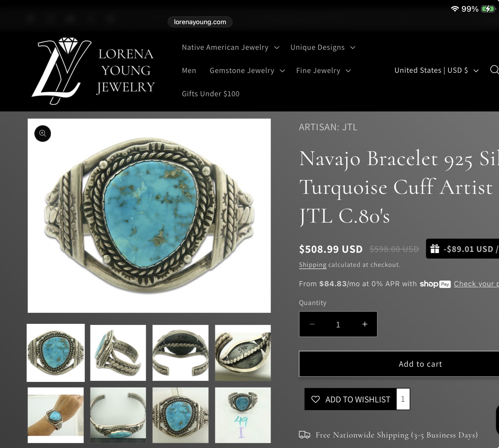Open the United States USD currency selector
This screenshot has width=499, height=448.
point(436,70)
